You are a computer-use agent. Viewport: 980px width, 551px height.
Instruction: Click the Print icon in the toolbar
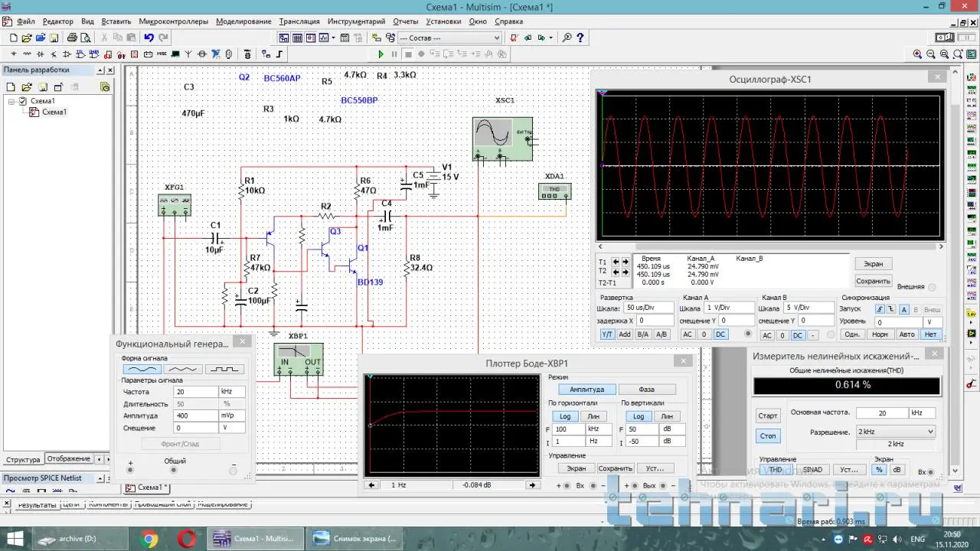tap(72, 37)
